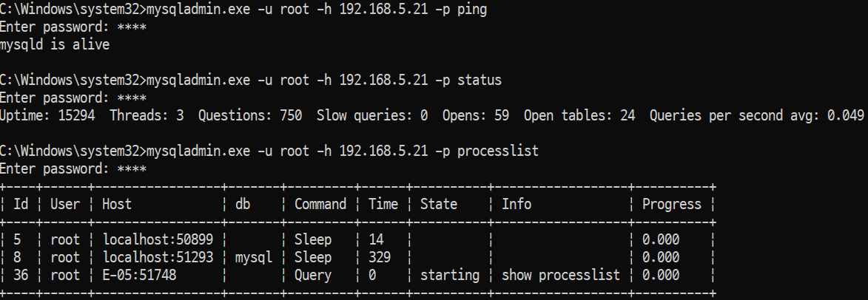Image resolution: width=868 pixels, height=300 pixels.
Task: Click 'starting' state cell
Action: coord(449,275)
